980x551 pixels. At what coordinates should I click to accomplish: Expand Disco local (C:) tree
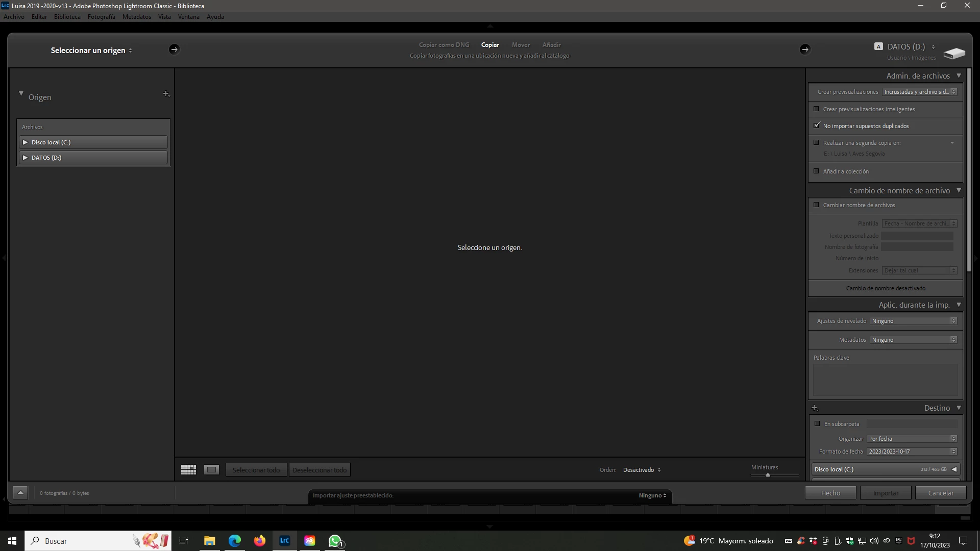click(25, 142)
